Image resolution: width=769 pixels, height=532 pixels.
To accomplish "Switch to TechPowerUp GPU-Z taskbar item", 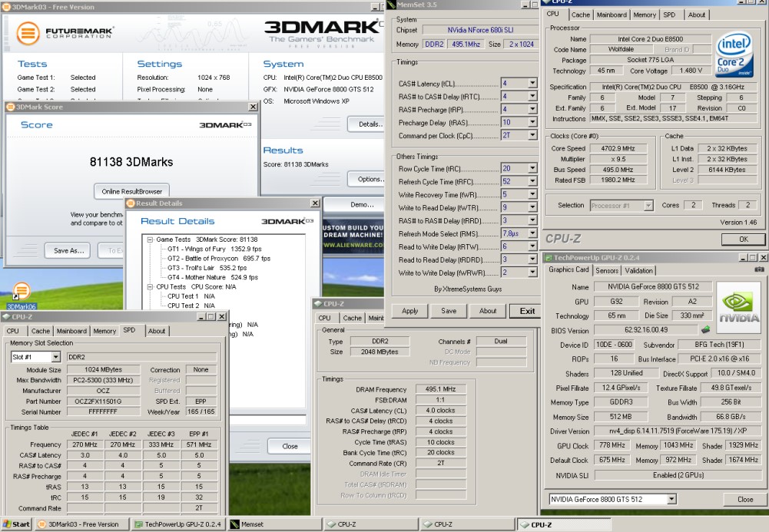I will [178, 524].
